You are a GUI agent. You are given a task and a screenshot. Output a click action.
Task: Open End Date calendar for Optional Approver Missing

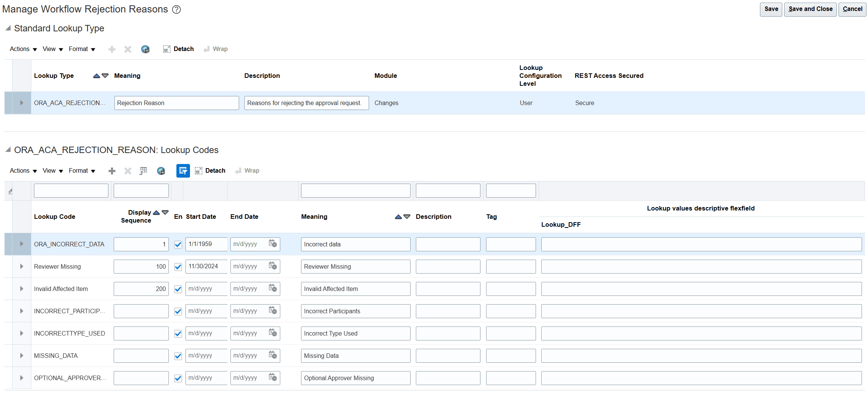click(273, 378)
